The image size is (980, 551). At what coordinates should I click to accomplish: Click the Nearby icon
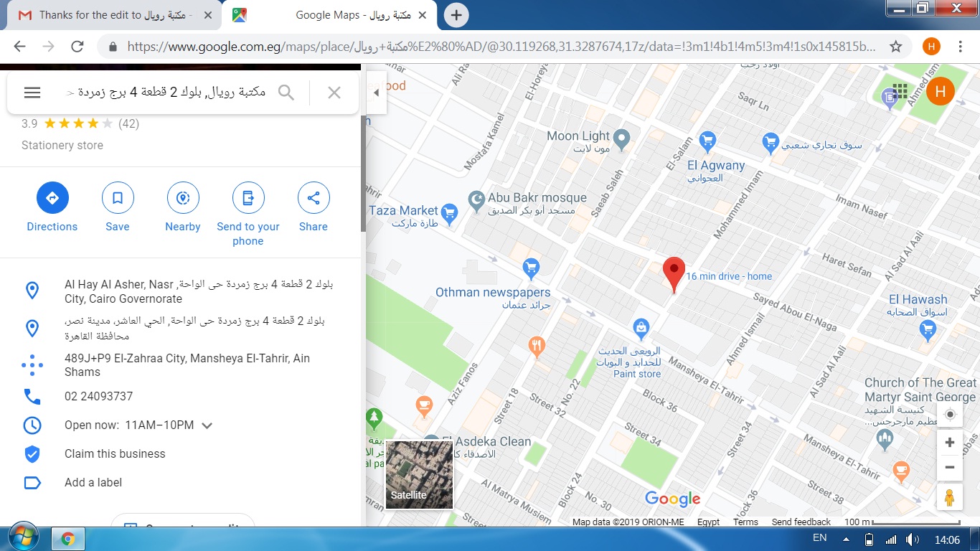[x=183, y=198]
